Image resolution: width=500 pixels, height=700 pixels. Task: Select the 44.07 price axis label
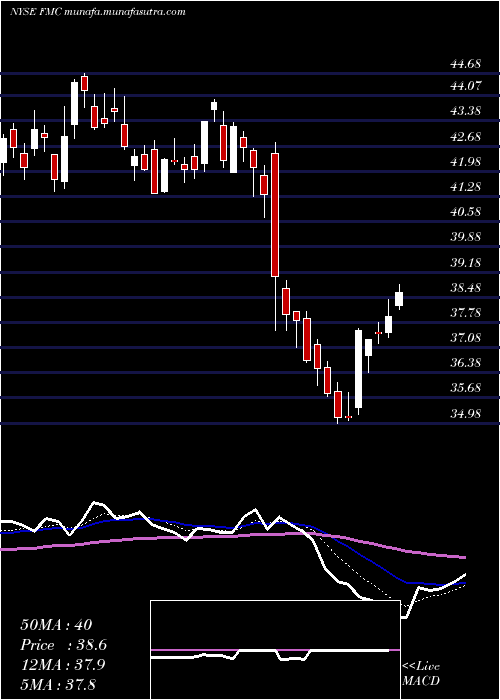point(466,85)
